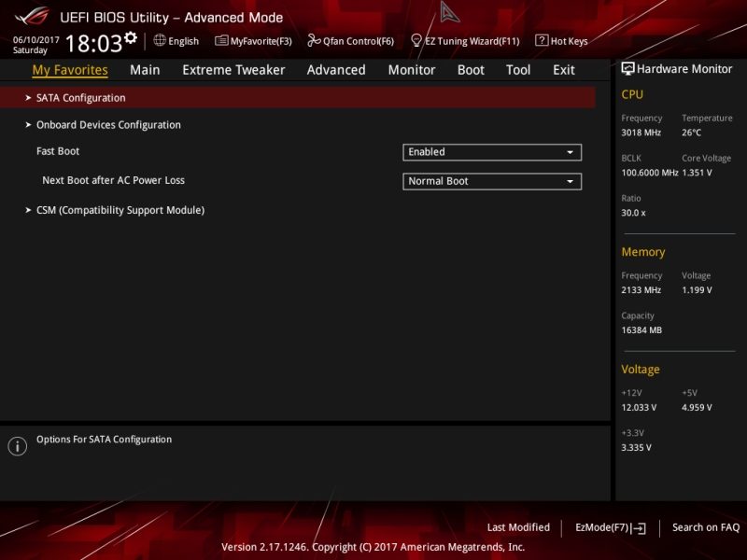Open the Normal Boot dropdown
The image size is (747, 560).
[492, 181]
